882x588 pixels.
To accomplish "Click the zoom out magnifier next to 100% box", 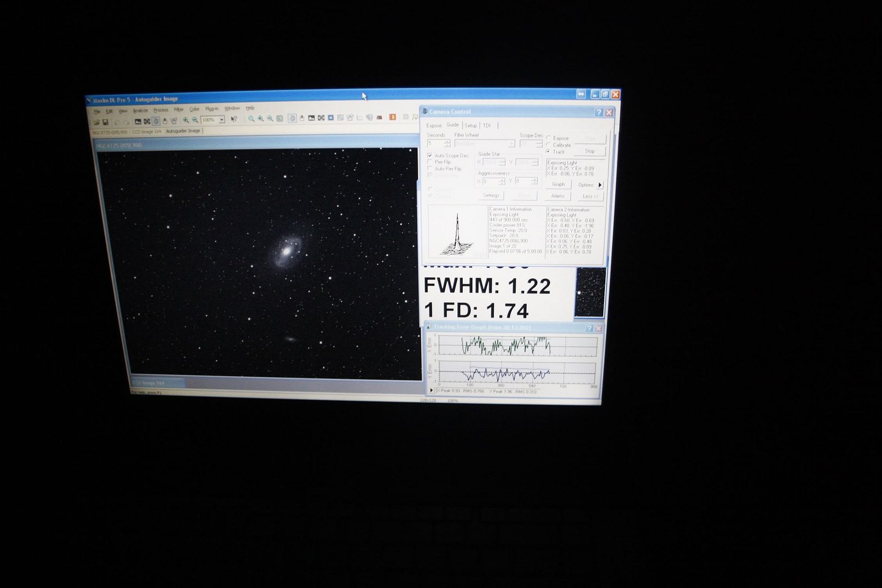I will [195, 120].
